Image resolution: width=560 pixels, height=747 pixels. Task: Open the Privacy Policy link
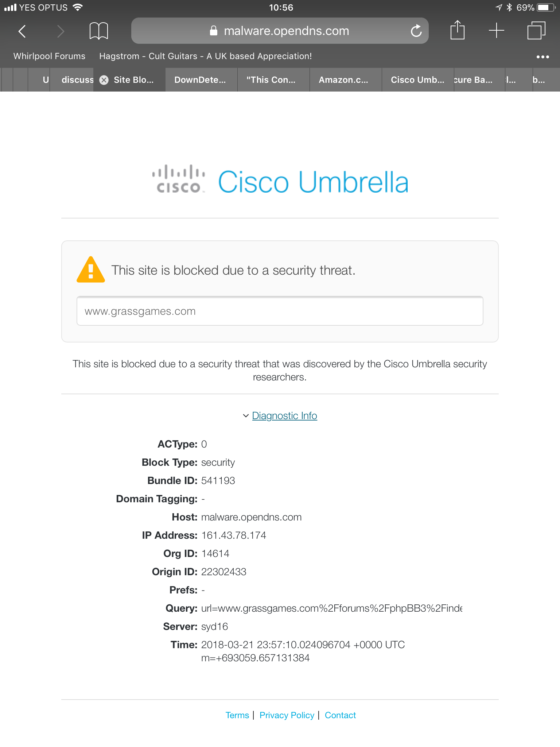(x=287, y=715)
